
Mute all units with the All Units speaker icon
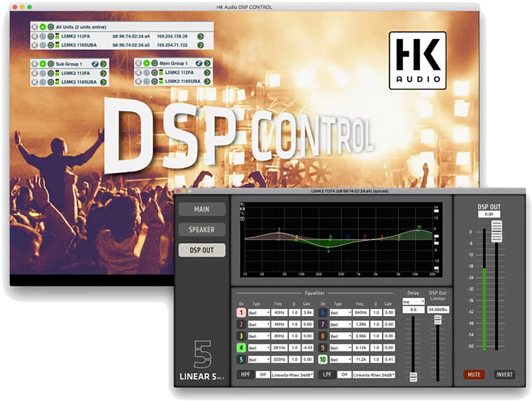pos(34,27)
